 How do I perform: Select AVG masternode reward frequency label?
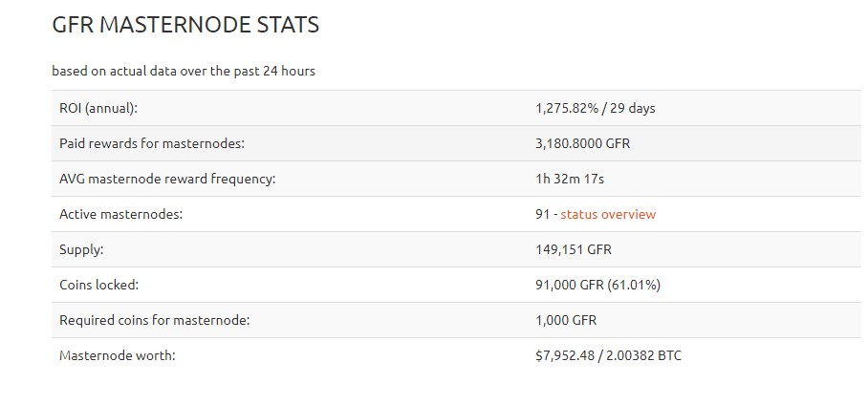(167, 179)
